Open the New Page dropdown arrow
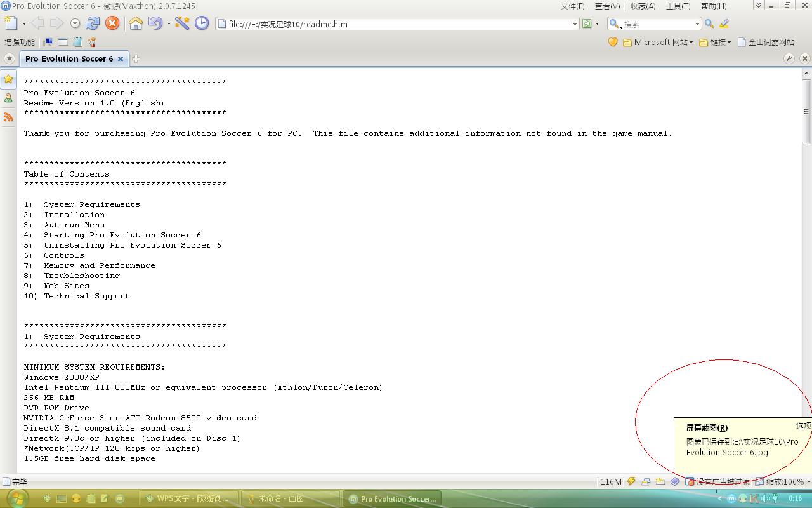812x508 pixels. (x=24, y=24)
